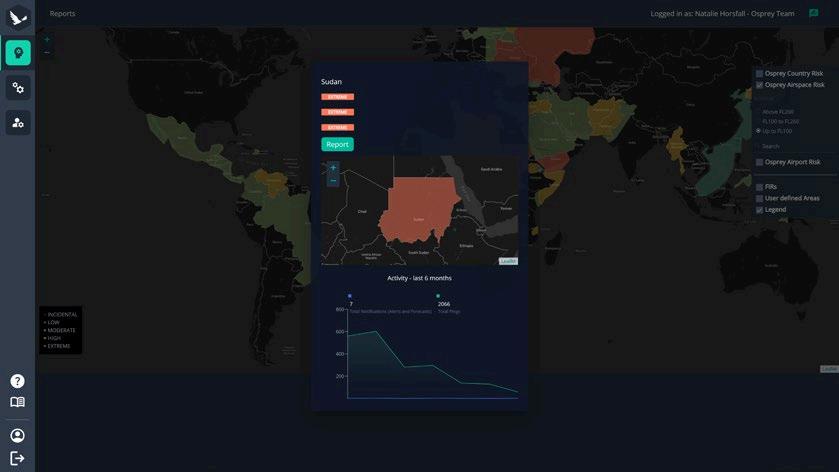Viewport: 839px width, 472px height.
Task: Click the logout icon
Action: [x=18, y=459]
